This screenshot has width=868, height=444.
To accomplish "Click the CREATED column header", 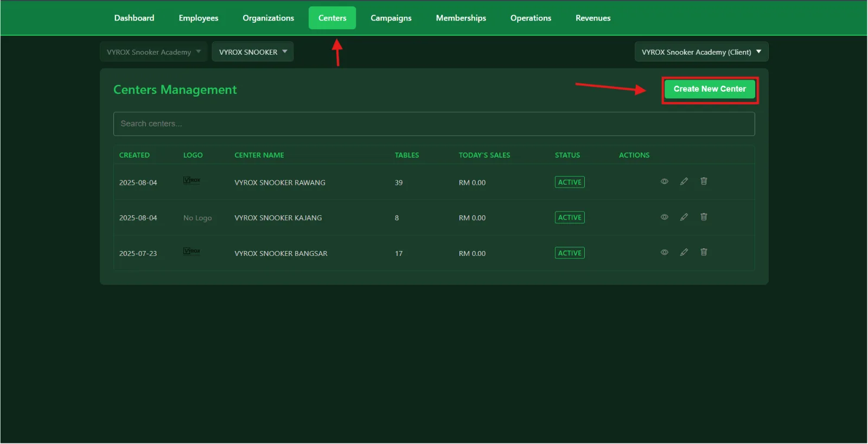I will 135,155.
